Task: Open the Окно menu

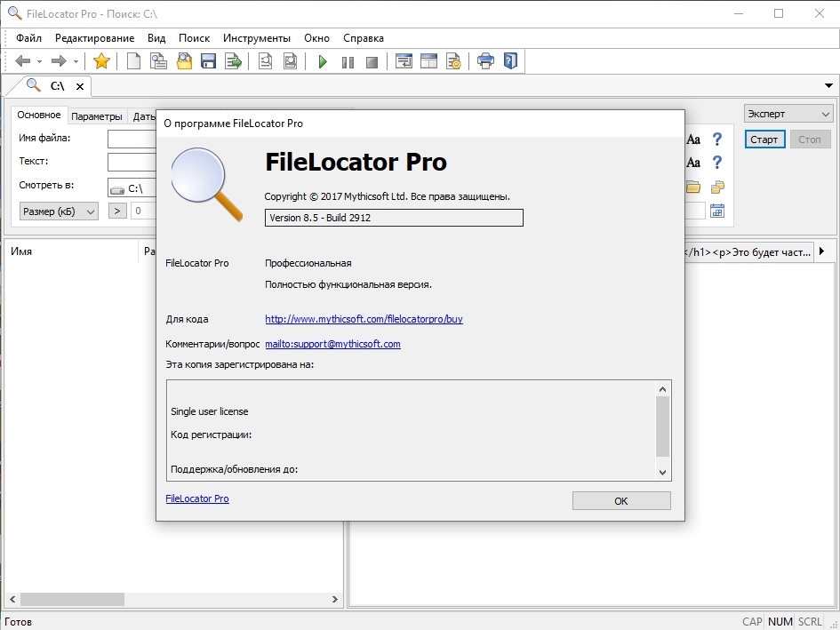Action: coord(316,38)
